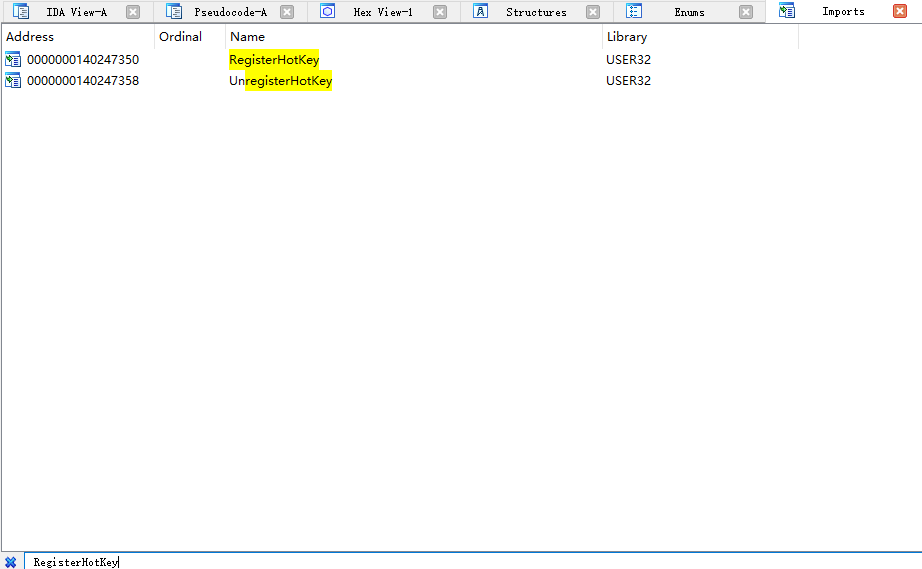This screenshot has height=569, width=922.
Task: Sort imports by Ordinal column header
Action: 190,36
